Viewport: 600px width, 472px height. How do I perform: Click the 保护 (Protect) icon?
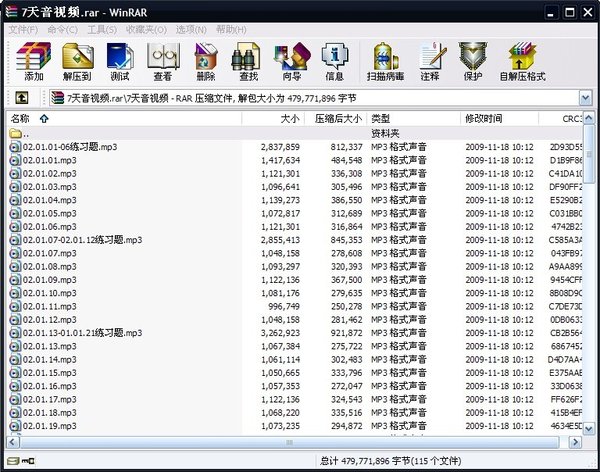click(x=473, y=61)
